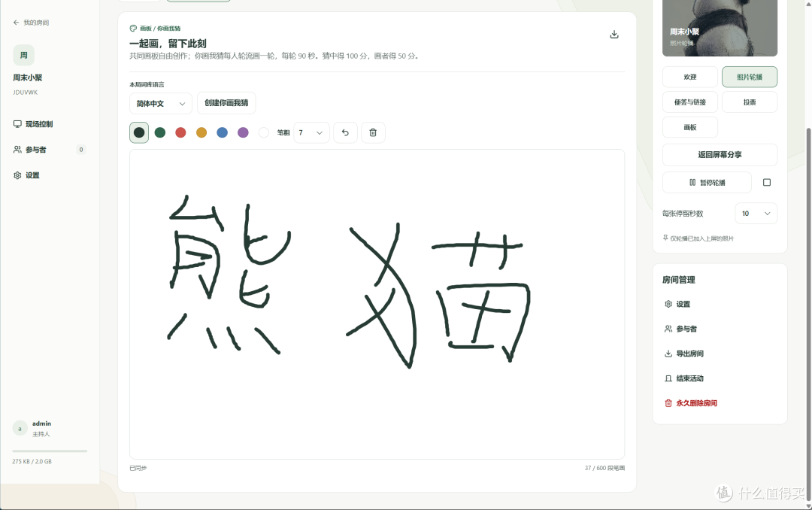Toggle the checkbox next to 暂停轮播

[x=767, y=183]
